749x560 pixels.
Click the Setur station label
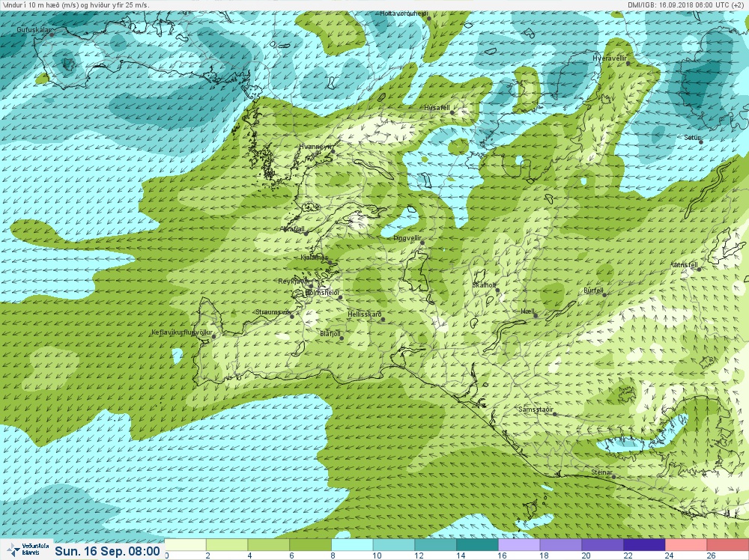tap(692, 138)
